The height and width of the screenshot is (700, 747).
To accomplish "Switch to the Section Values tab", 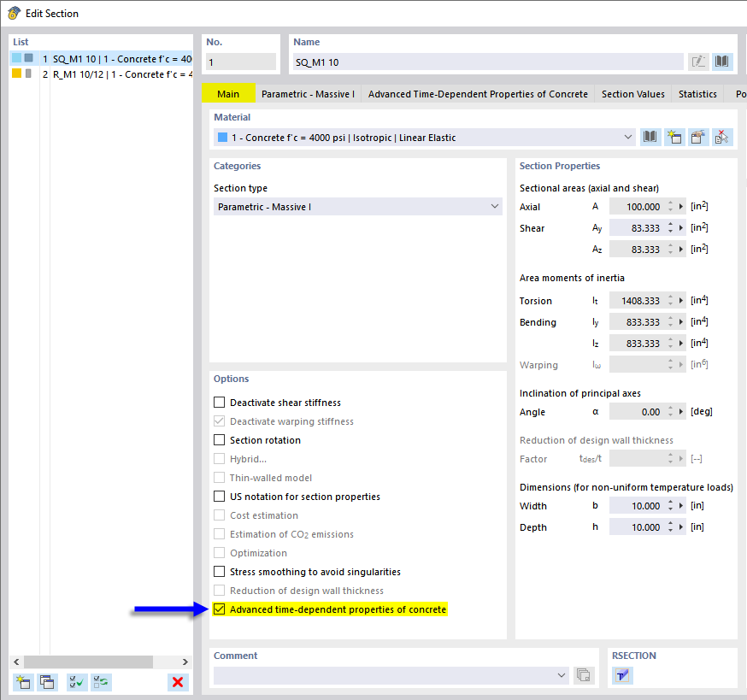I will 632,94.
